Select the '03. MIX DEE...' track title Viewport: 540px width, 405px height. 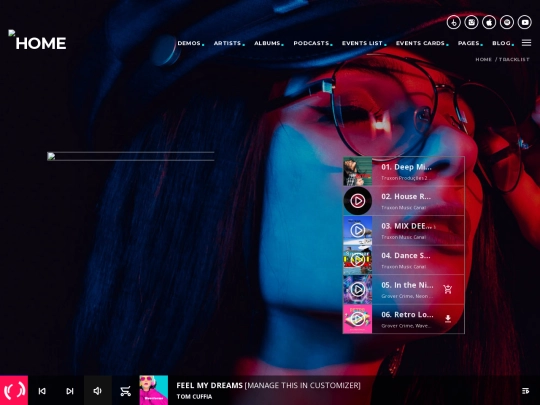tap(407, 226)
